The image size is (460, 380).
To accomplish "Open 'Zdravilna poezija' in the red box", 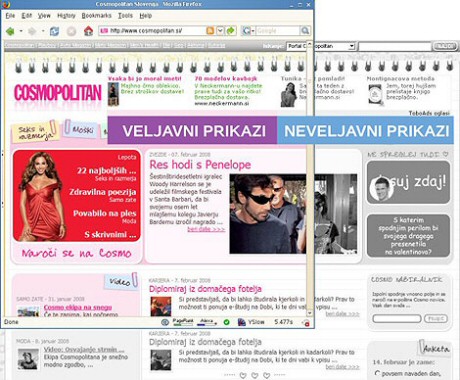I will [x=103, y=192].
